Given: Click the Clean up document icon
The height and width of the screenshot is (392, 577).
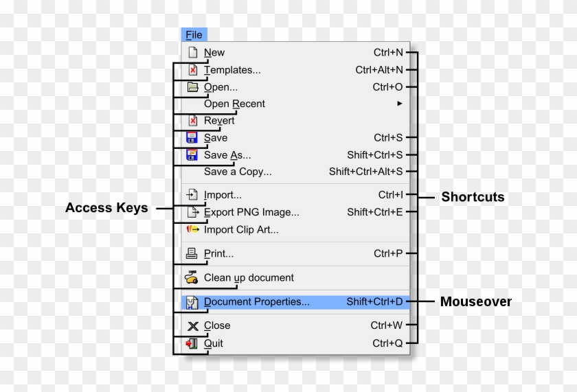Looking at the screenshot, I should (x=192, y=278).
